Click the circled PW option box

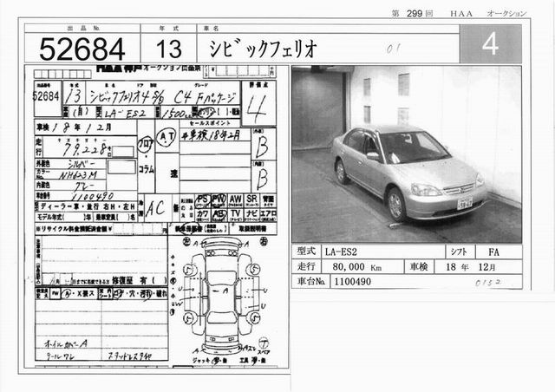coord(219,201)
